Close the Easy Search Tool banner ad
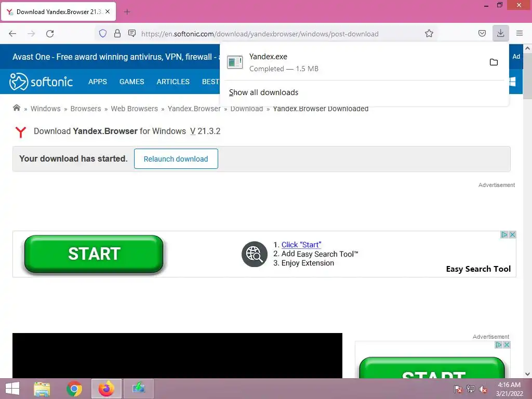Screen dimensions: 532x399 tap(512, 234)
